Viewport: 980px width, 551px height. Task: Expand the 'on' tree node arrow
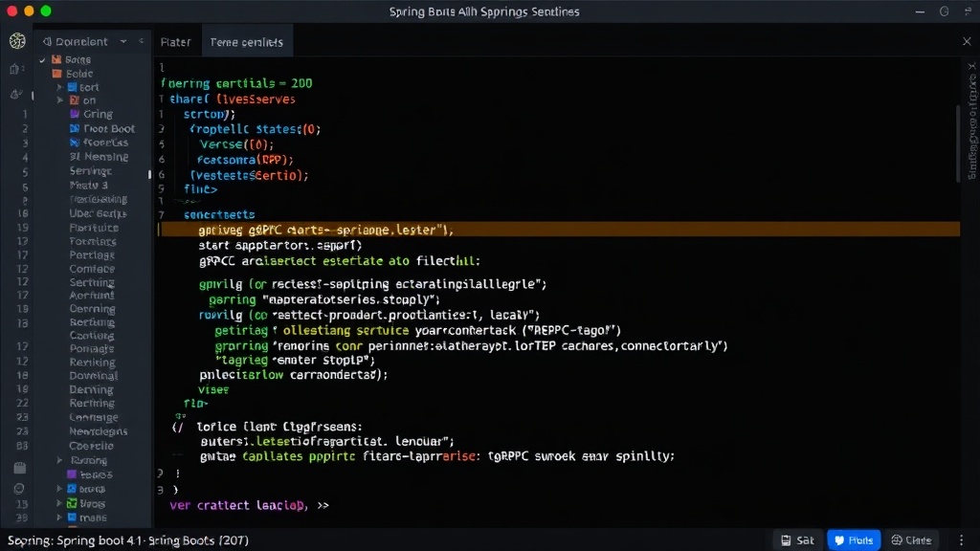(60, 99)
